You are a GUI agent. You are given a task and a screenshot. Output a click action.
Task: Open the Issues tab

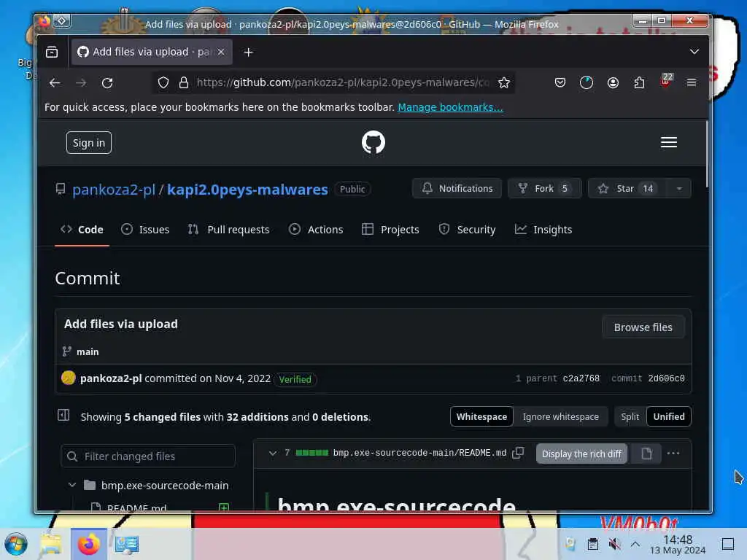145,230
